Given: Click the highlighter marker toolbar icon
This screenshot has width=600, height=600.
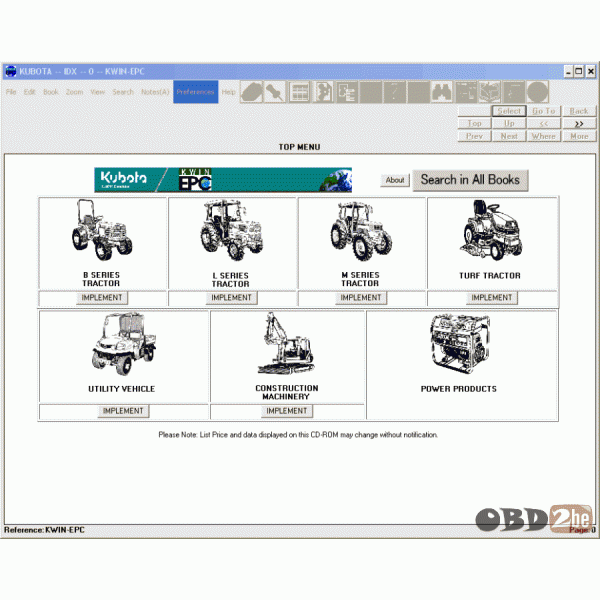Looking at the screenshot, I should [x=251, y=92].
